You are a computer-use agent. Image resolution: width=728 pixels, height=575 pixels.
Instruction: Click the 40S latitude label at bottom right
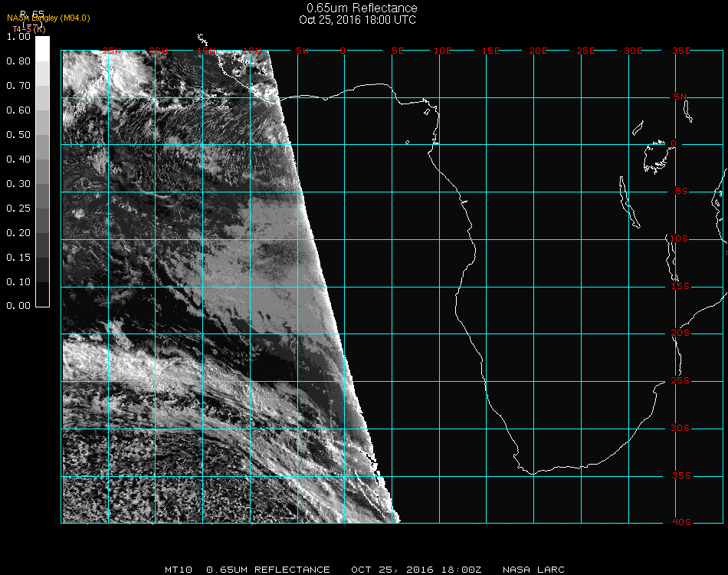tap(680, 522)
